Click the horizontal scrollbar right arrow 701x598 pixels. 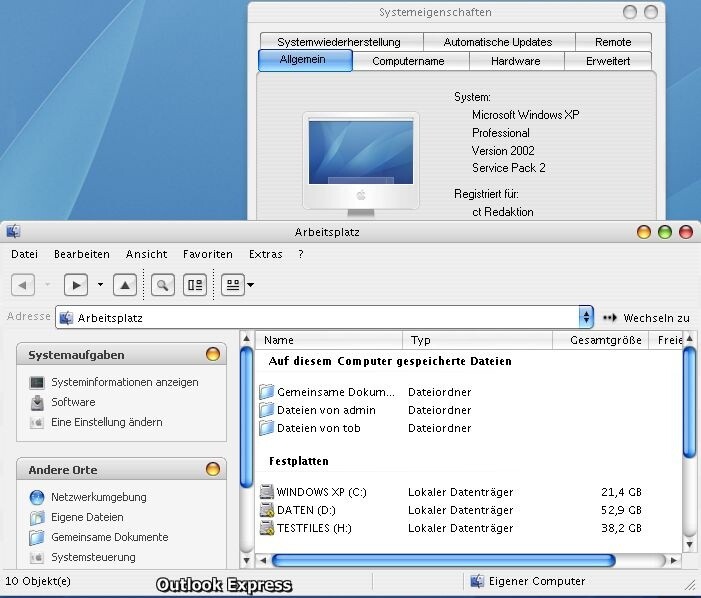[x=674, y=560]
